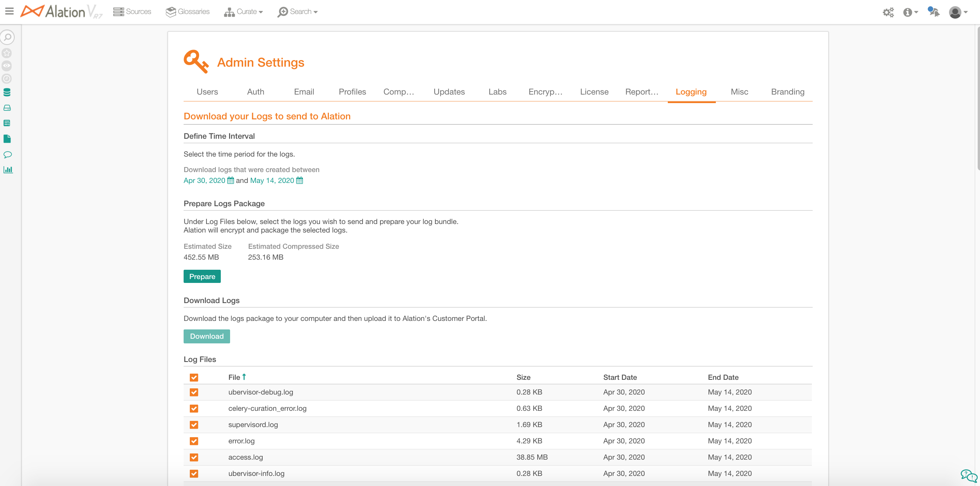Click the File column sort arrow

(244, 377)
